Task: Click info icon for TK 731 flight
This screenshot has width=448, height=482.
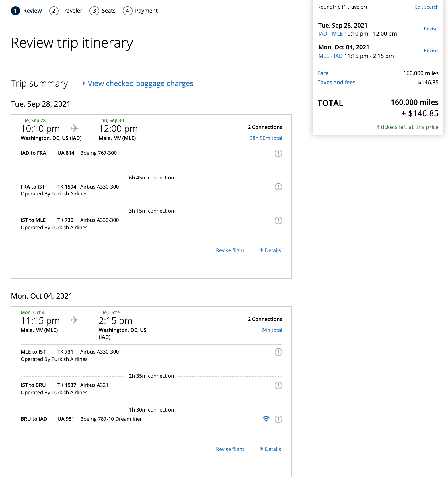Action: [278, 352]
